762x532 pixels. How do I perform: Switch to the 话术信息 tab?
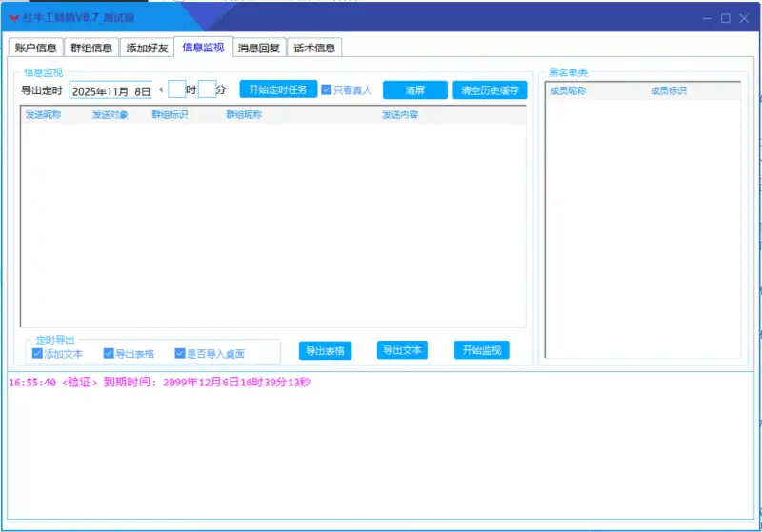314,48
